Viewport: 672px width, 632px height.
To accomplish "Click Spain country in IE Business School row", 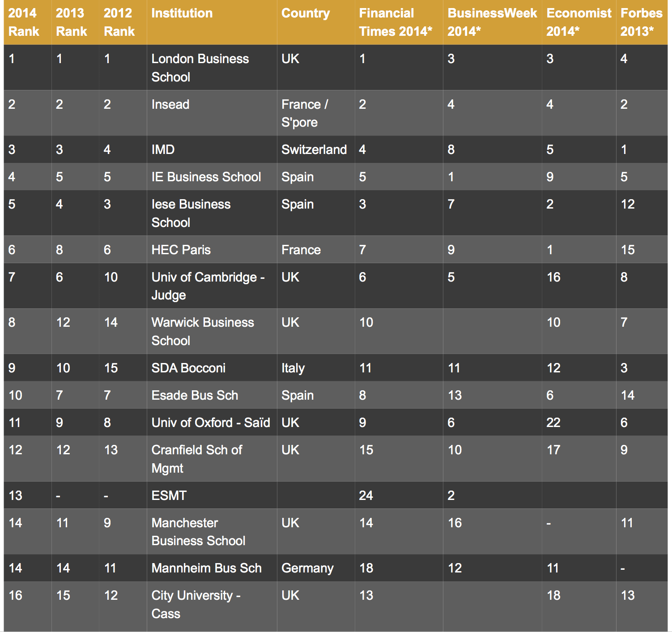I will [x=316, y=177].
